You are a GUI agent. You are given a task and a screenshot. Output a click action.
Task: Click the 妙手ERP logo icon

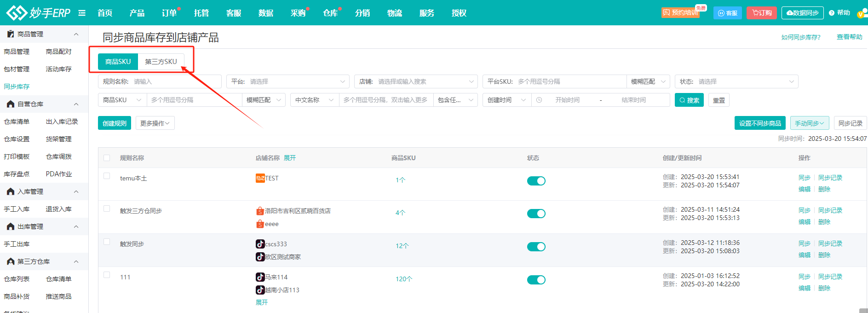(17, 13)
